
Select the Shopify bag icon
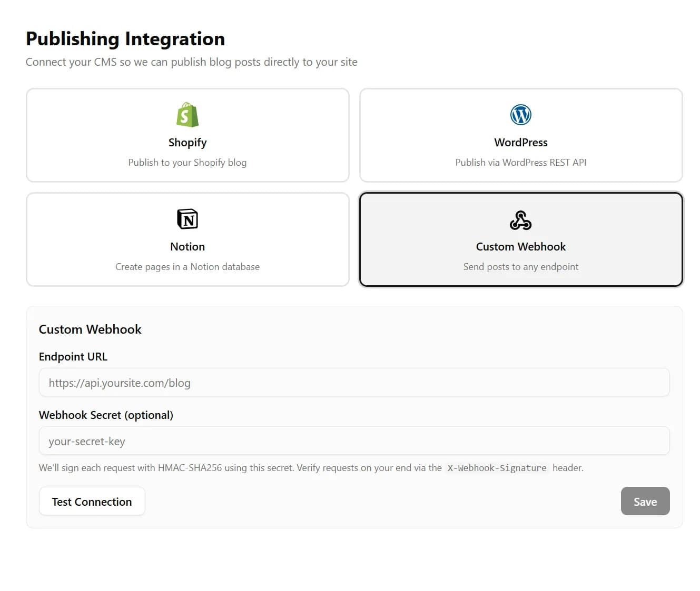[x=188, y=115]
